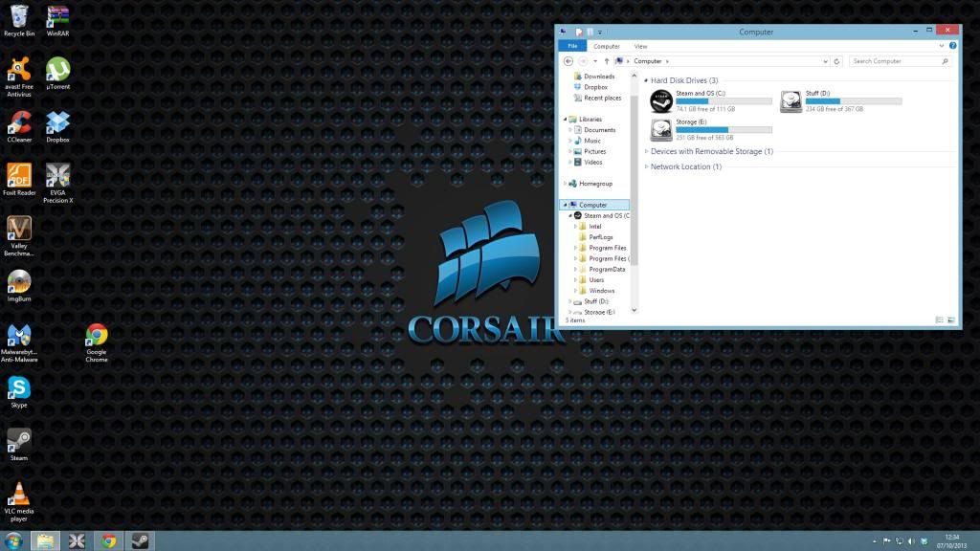Click the Dropbox desktop icon
This screenshot has width=980, height=551.
tap(57, 126)
